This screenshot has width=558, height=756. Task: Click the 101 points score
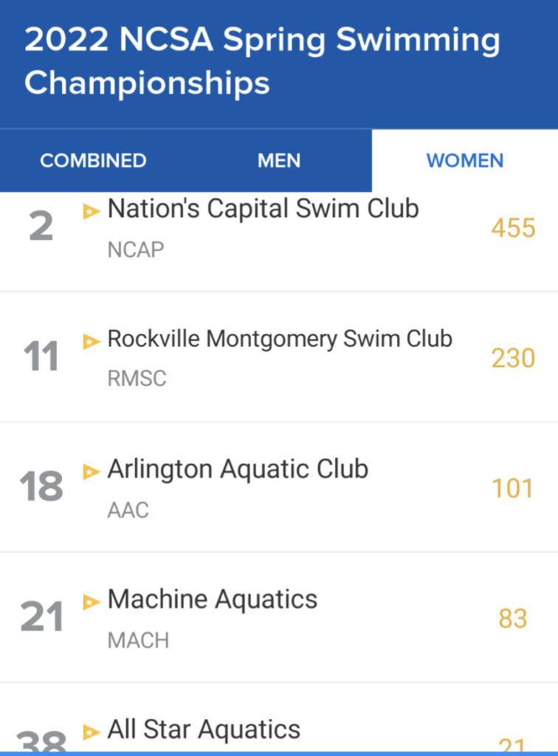[x=513, y=489]
